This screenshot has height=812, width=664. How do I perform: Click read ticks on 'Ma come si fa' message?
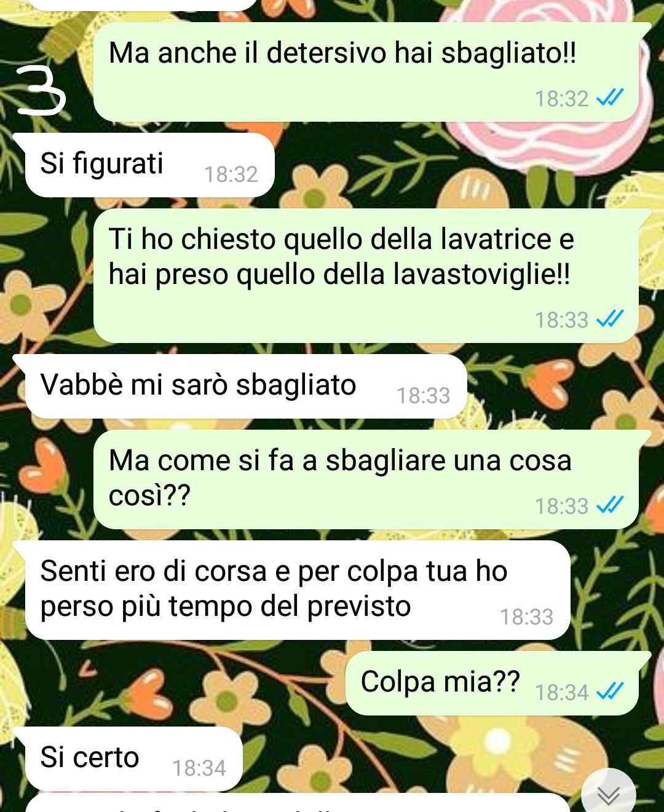[611, 505]
